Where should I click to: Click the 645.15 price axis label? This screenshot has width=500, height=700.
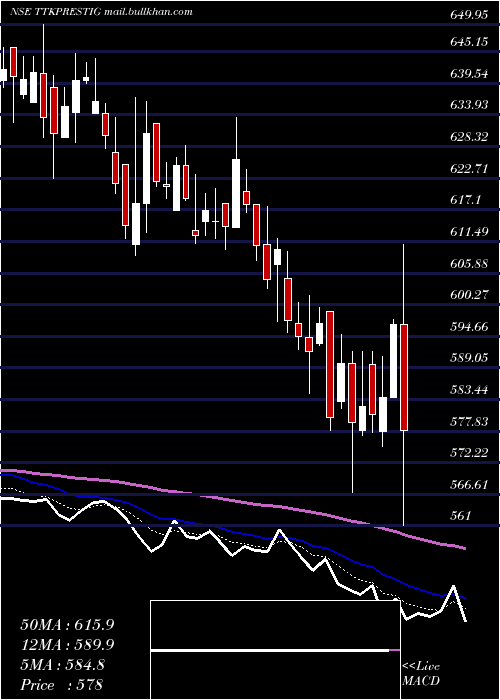(x=469, y=42)
